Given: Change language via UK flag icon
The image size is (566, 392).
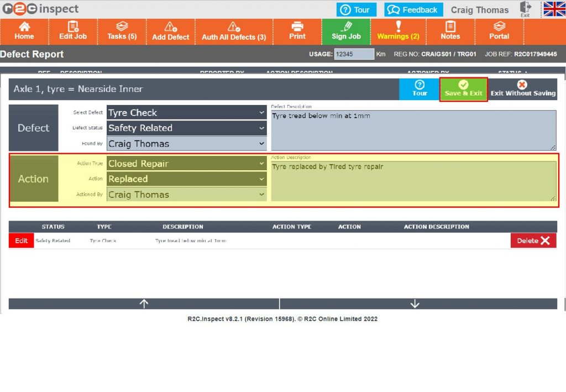Looking at the screenshot, I should [x=553, y=9].
